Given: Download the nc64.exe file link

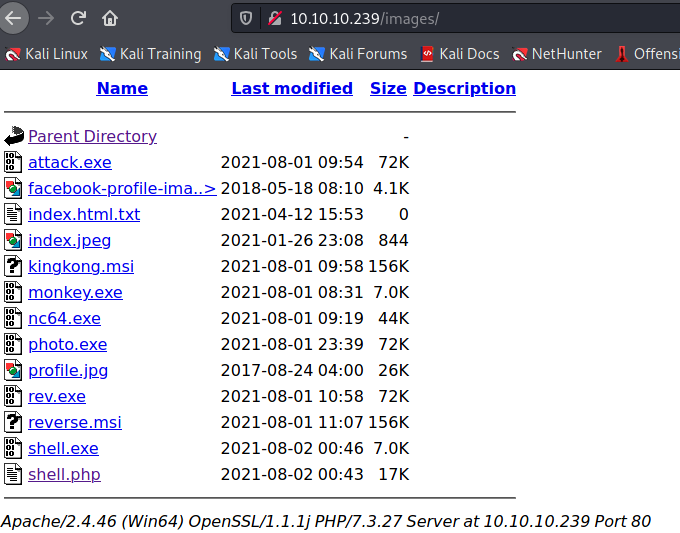Looking at the screenshot, I should pos(64,319).
